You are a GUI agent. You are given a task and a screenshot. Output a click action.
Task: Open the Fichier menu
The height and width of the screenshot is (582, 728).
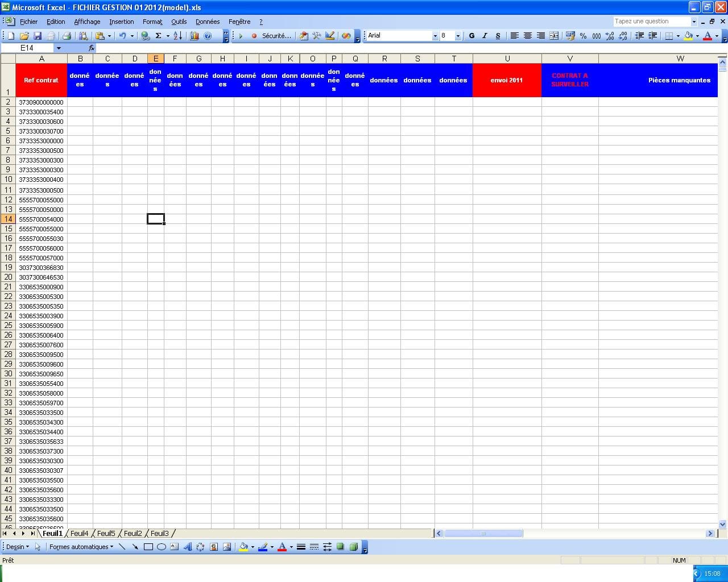click(28, 22)
